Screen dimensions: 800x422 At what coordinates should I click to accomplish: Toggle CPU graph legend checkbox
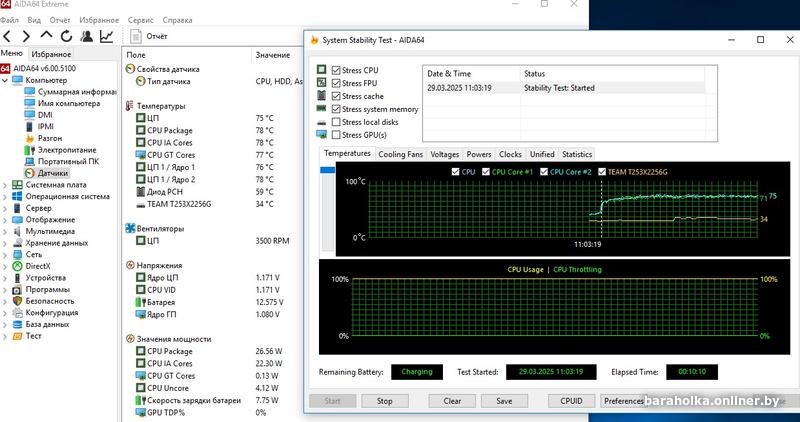[455, 172]
